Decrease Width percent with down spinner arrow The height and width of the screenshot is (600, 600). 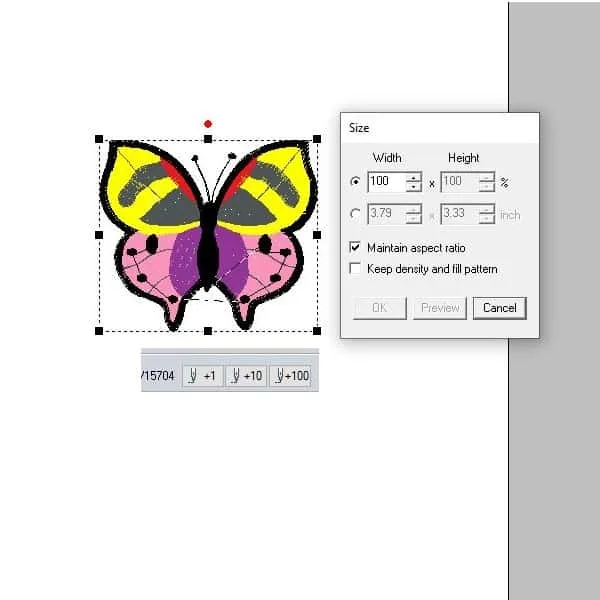click(x=413, y=187)
